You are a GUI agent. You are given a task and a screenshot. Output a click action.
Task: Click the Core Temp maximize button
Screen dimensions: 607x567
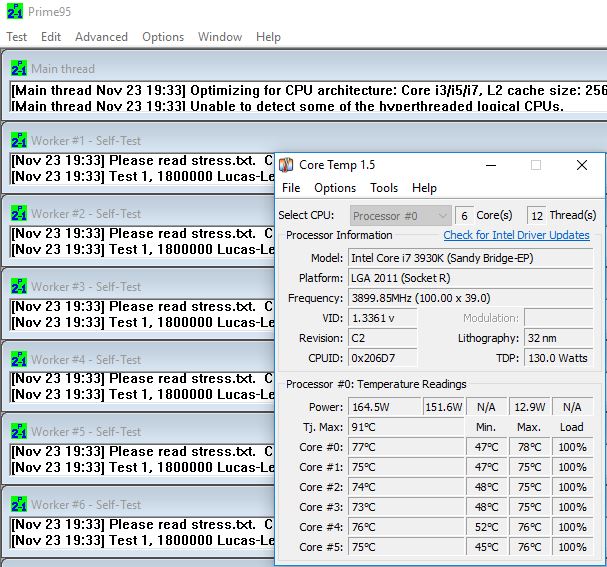pos(536,165)
